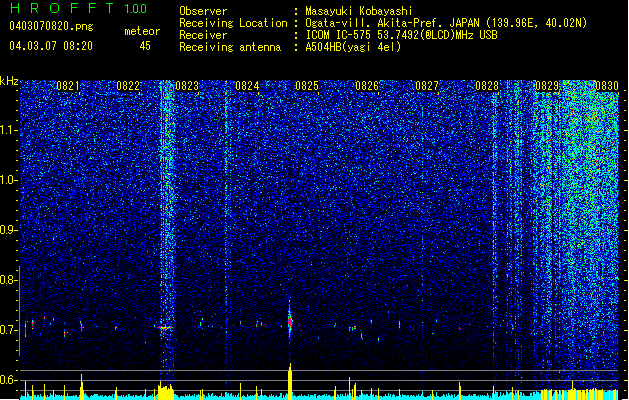Viewport: 629px width, 400px height.
Task: Click the meteor count value 45
Action: click(x=145, y=46)
